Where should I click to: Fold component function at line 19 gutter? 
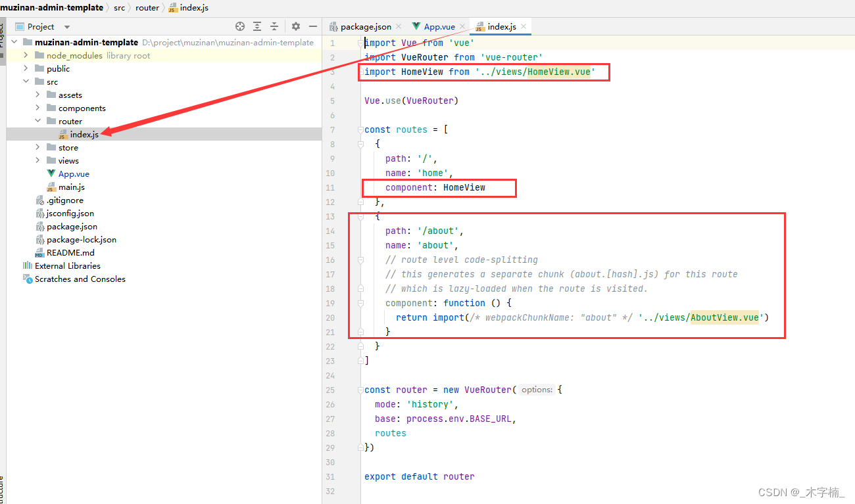click(360, 303)
